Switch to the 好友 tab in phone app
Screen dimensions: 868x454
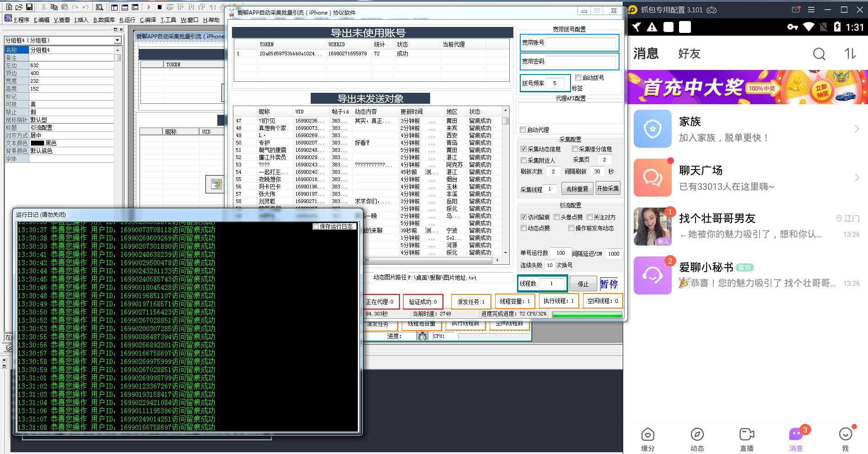[x=689, y=54]
